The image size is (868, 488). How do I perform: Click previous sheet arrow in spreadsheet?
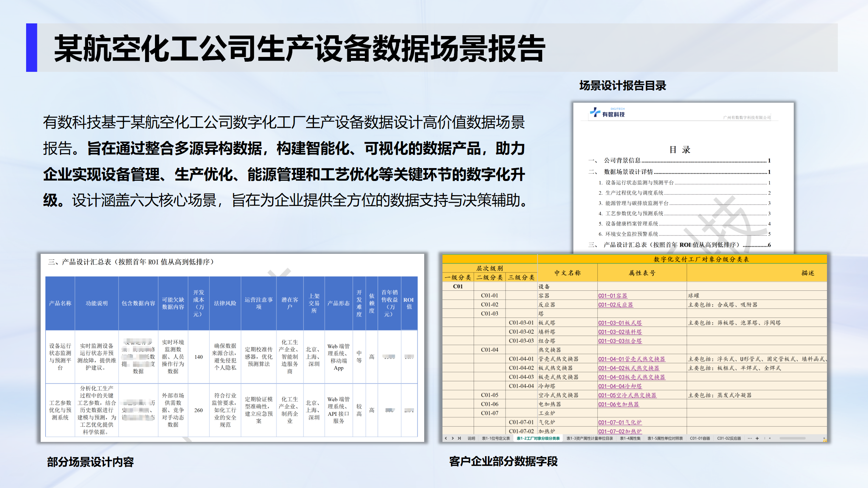coord(446,438)
